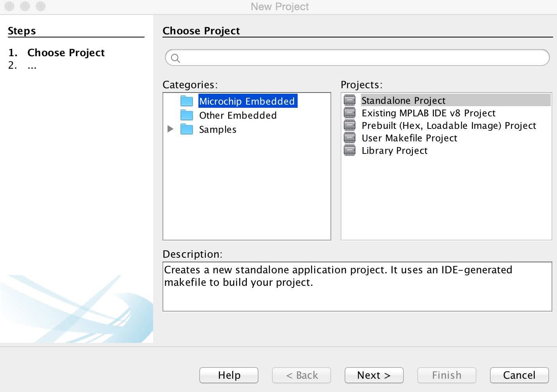The image size is (557, 392).
Task: Select Library Project in list
Action: click(395, 150)
